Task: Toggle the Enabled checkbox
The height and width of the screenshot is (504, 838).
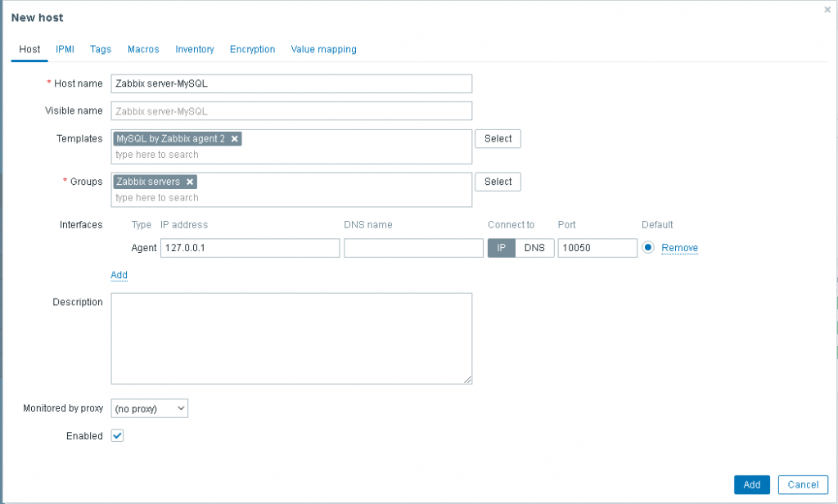Action: (x=117, y=435)
